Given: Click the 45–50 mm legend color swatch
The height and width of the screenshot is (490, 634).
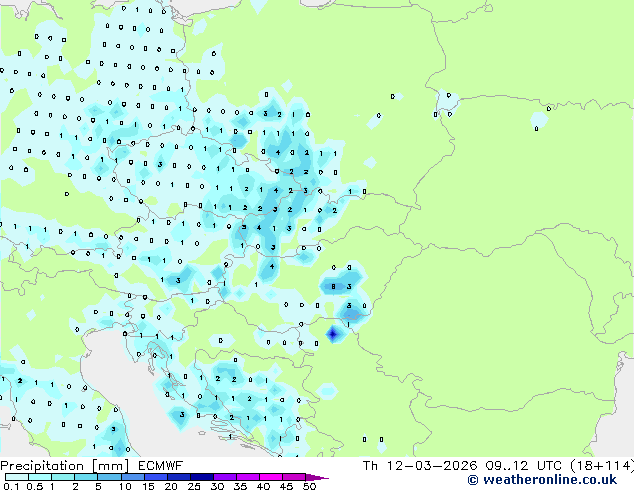Looking at the screenshot, I should point(294,477).
